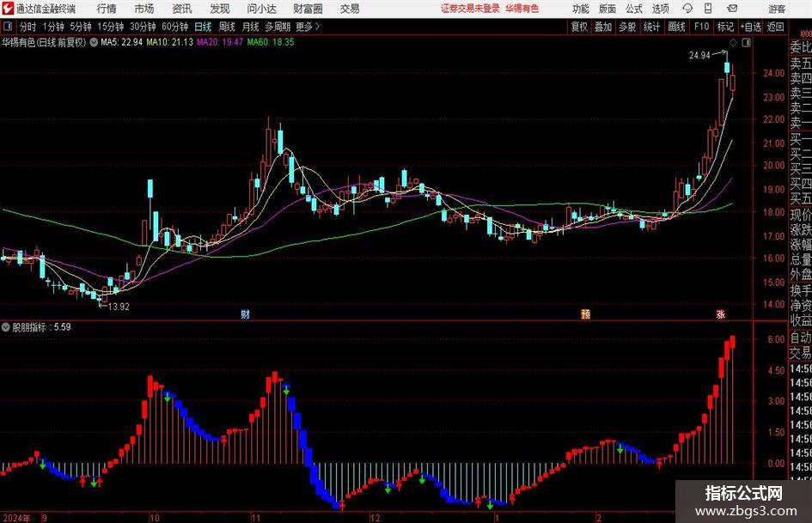The image size is (812, 523).
Task: Click the 股朋指标: 5.59 indicator title
Action: [41, 327]
